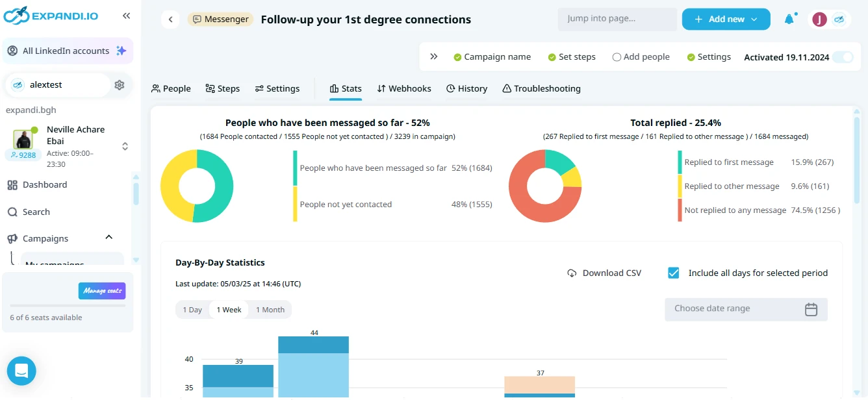Screen dimensions: 868x400
Task: Open alextest workspace gear settings
Action: (x=120, y=85)
